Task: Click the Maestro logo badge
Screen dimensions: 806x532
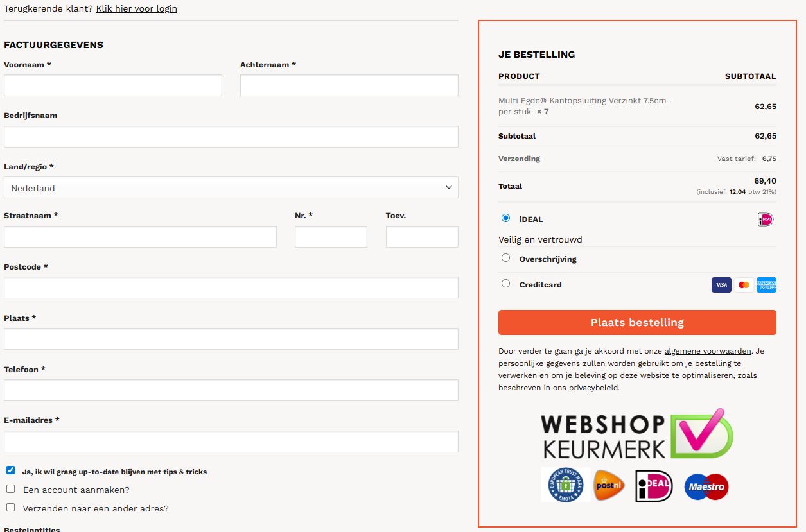Action: coord(706,486)
